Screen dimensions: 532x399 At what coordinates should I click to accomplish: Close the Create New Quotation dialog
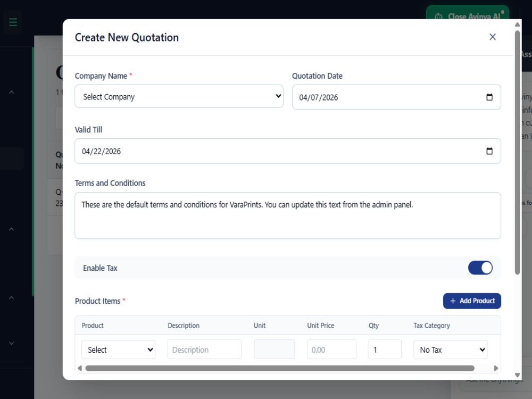point(492,37)
